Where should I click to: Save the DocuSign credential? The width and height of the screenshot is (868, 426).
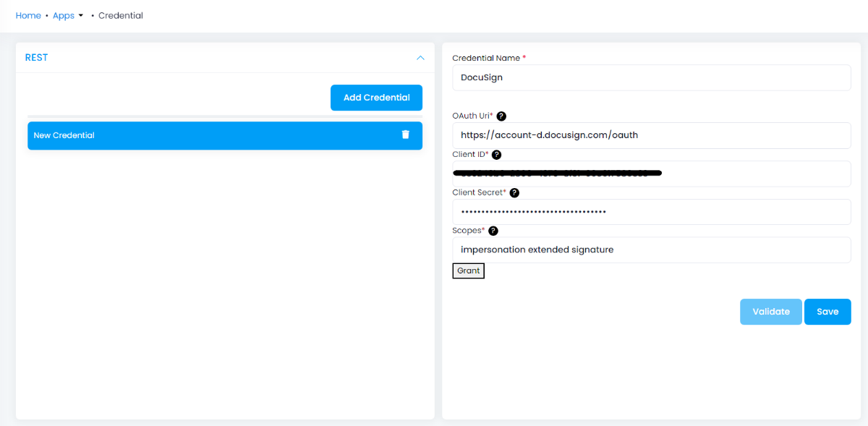click(827, 311)
